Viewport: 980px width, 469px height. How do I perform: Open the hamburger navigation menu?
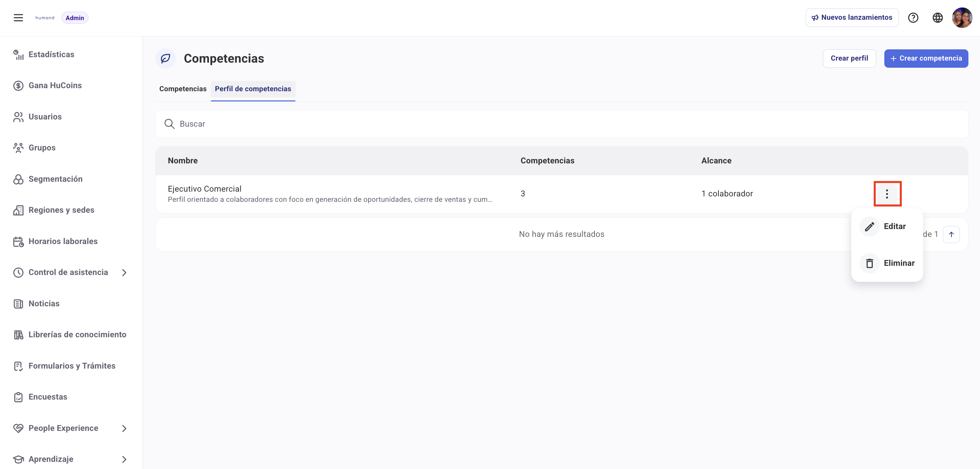(x=18, y=17)
